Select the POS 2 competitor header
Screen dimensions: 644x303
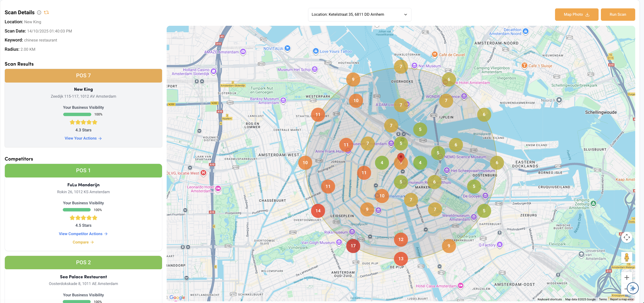point(83,262)
